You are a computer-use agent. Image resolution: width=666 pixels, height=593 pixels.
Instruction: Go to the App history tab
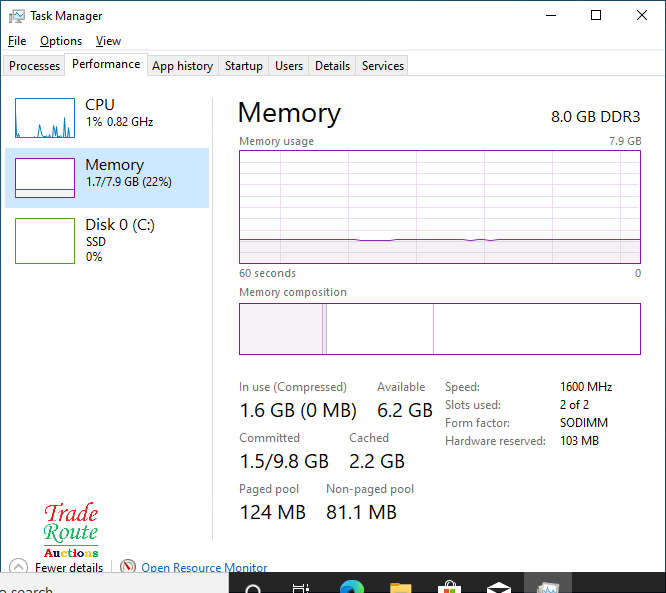pyautogui.click(x=182, y=66)
